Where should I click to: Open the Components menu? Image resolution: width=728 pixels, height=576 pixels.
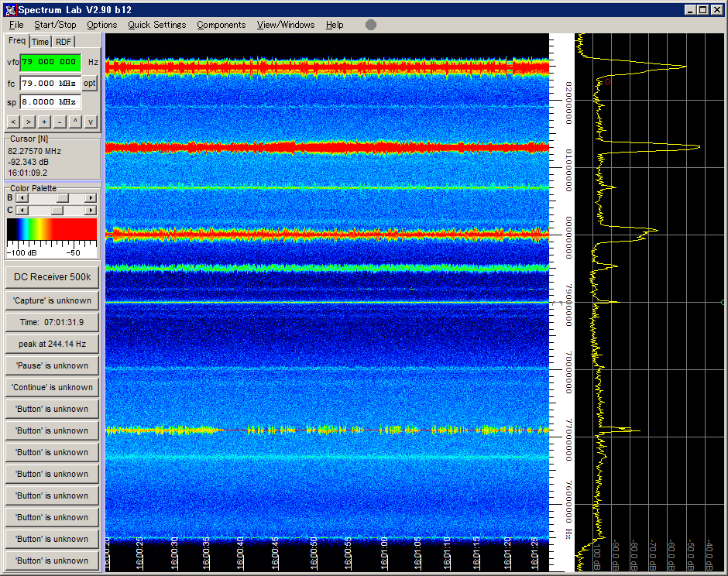[x=221, y=25]
